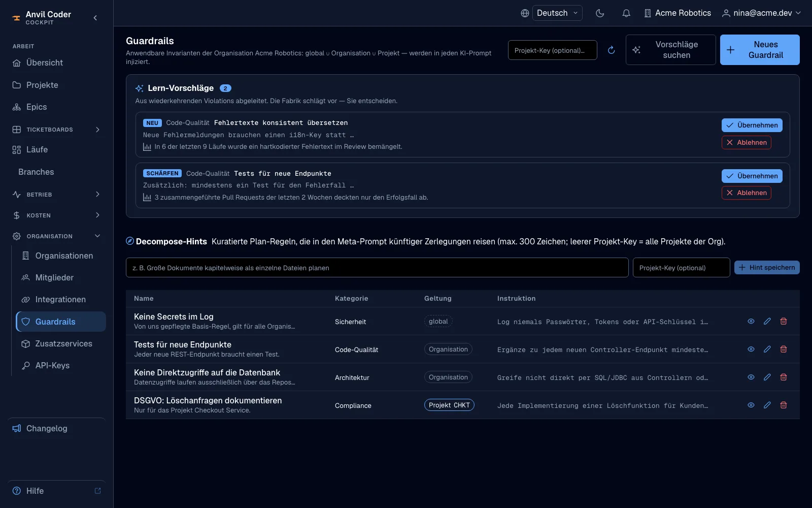
Task: Open Zusatzservices submenu item
Action: pyautogui.click(x=61, y=343)
